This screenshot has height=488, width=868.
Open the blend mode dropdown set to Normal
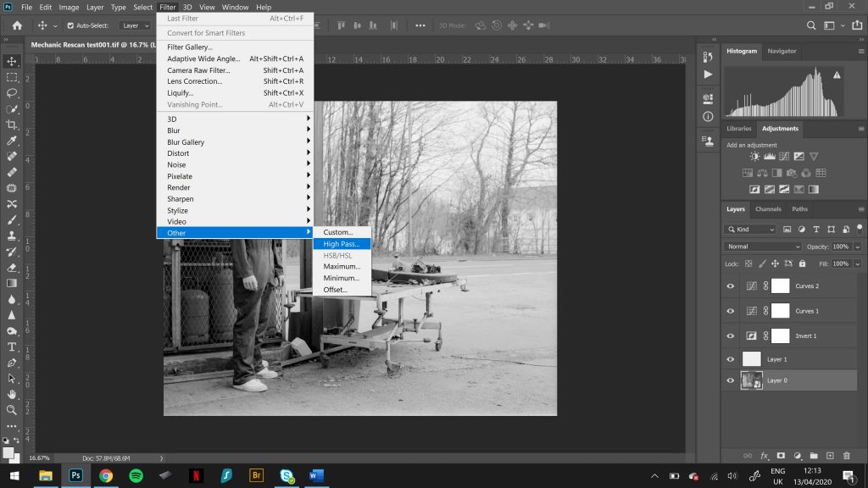coord(762,247)
